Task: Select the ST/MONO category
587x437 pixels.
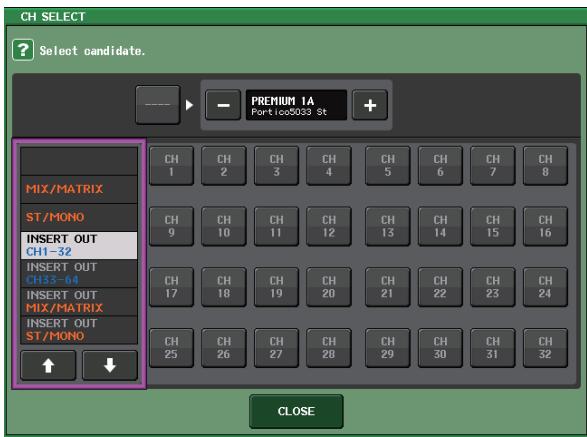Action: (79, 217)
